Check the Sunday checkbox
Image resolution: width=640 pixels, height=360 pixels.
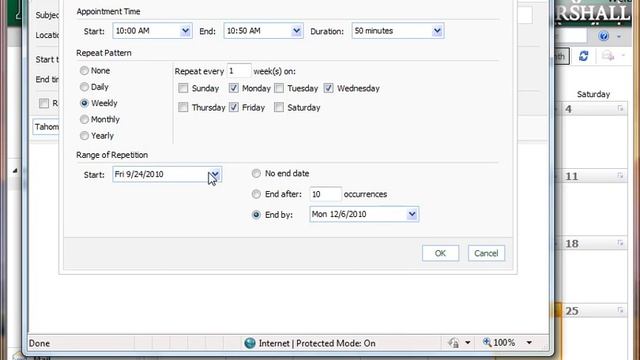183,88
